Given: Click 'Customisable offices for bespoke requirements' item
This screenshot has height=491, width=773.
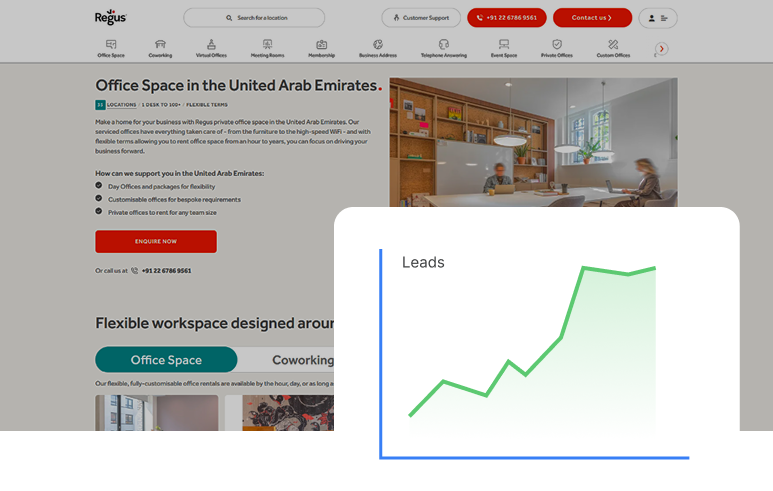Looking at the screenshot, I should click(174, 200).
